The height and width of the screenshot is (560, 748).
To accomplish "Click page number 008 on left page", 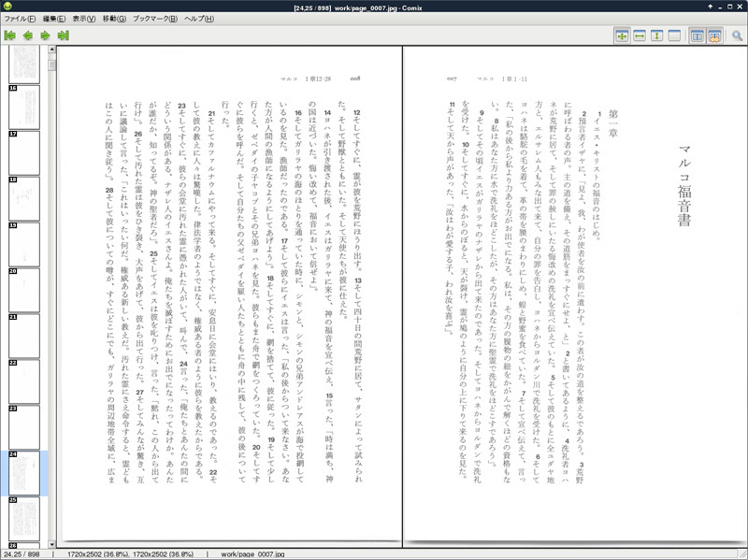I will tap(355, 79).
